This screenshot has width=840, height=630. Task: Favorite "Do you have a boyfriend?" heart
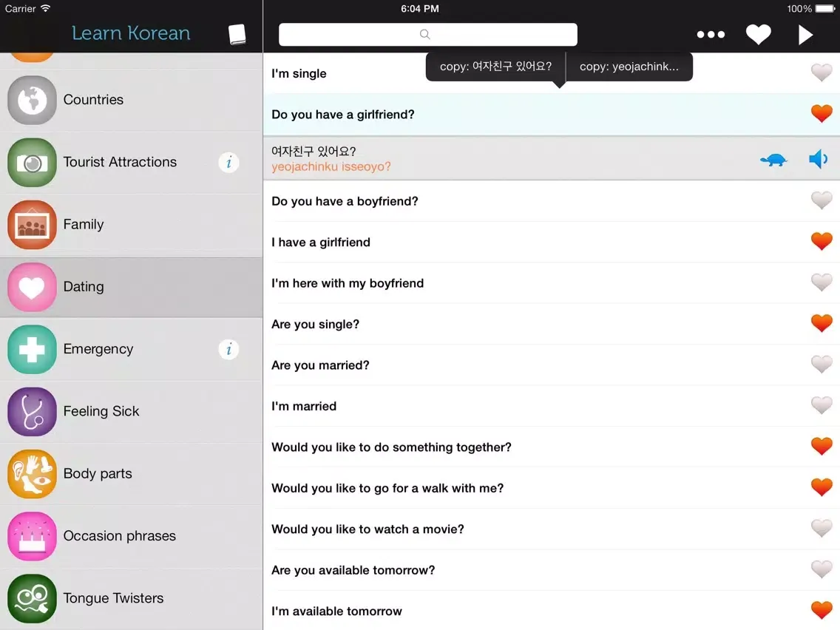pyautogui.click(x=821, y=200)
